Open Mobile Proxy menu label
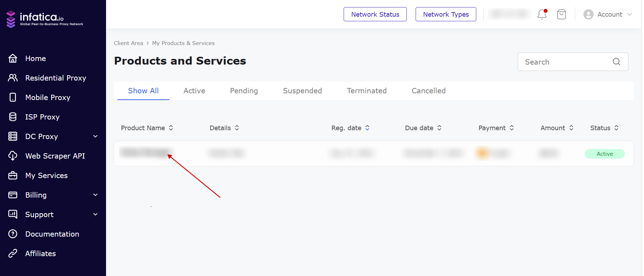Image resolution: width=644 pixels, height=276 pixels. pos(48,97)
